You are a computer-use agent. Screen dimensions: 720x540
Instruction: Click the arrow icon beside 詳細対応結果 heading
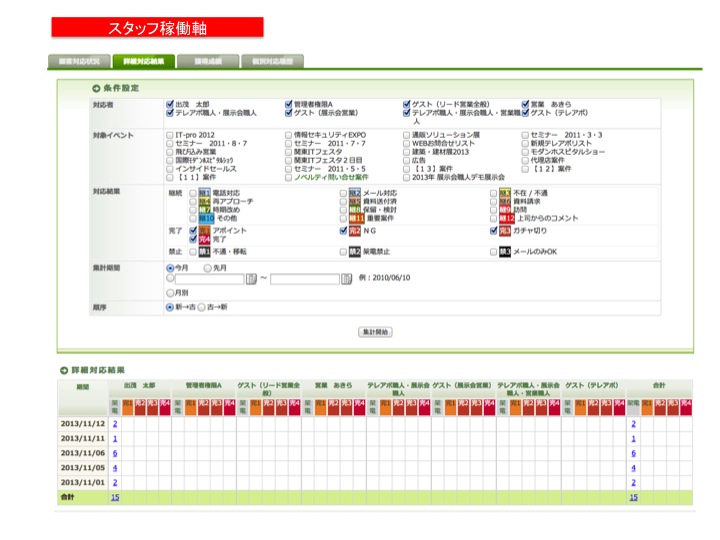click(x=63, y=370)
